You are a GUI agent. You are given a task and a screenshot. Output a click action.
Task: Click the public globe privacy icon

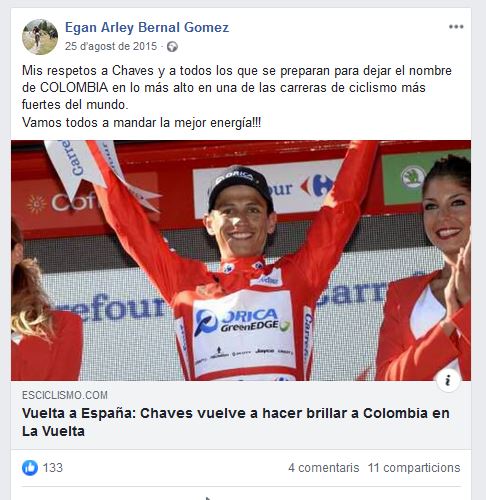(172, 47)
